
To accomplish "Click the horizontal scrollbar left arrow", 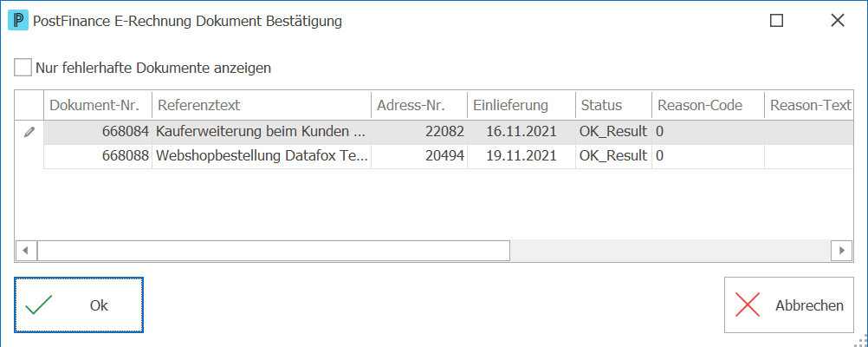I will click(25, 251).
